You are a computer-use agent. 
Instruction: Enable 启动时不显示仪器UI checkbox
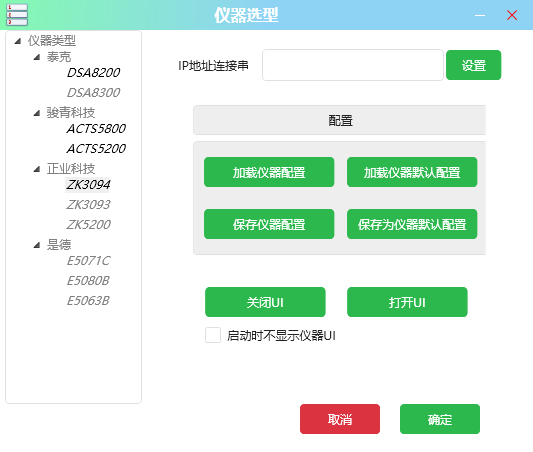click(x=213, y=335)
